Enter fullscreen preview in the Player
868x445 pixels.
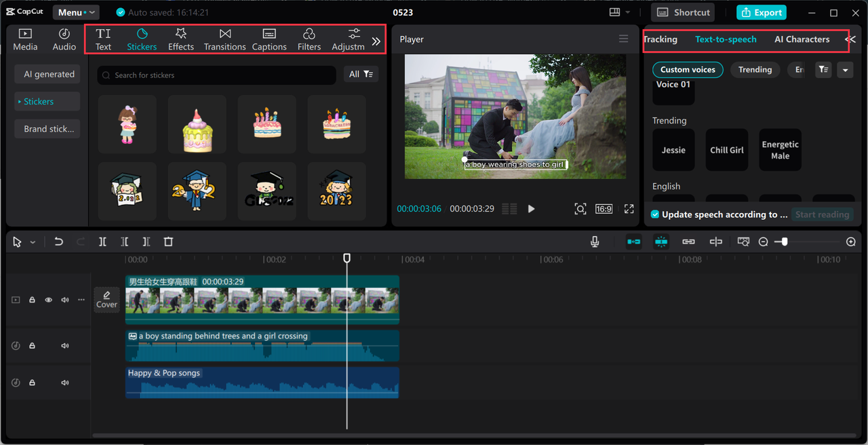pos(629,209)
